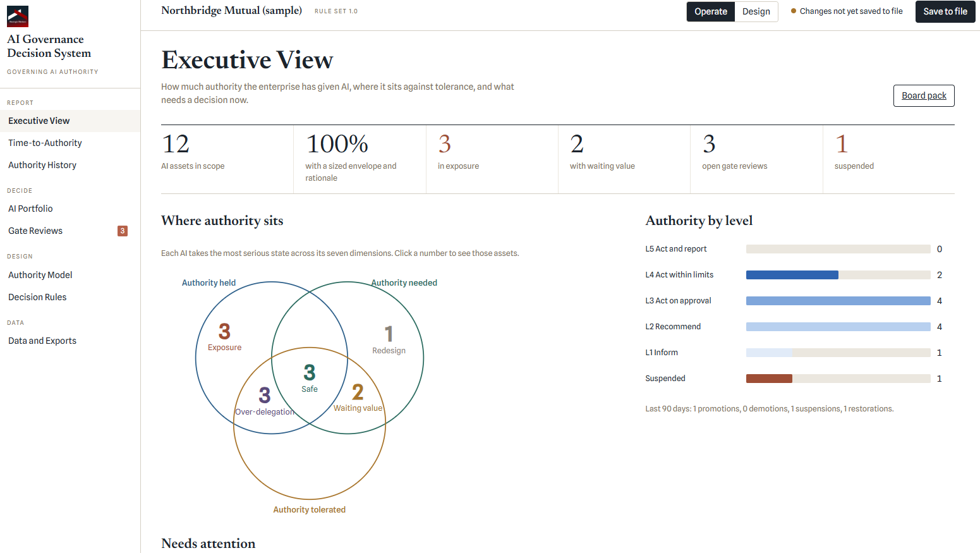Click the Exposure count 3 in Venn
The width and height of the screenshot is (980, 553).
224,331
